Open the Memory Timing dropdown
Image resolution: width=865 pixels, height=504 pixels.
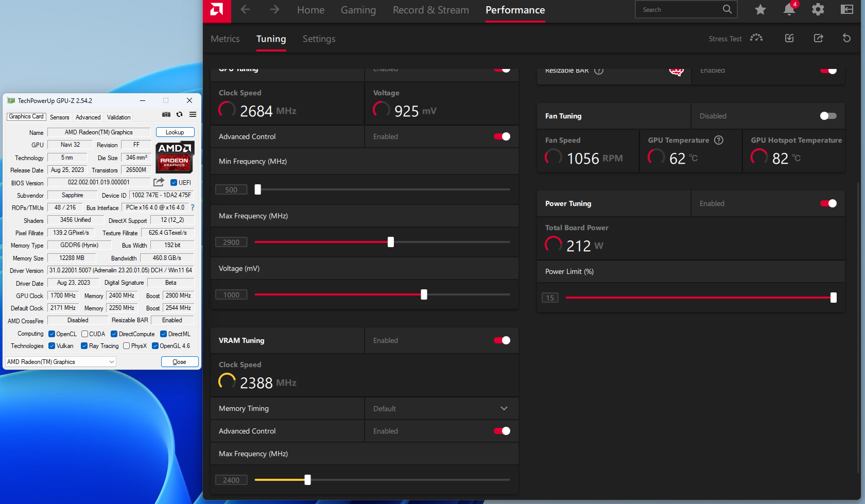[x=441, y=408]
